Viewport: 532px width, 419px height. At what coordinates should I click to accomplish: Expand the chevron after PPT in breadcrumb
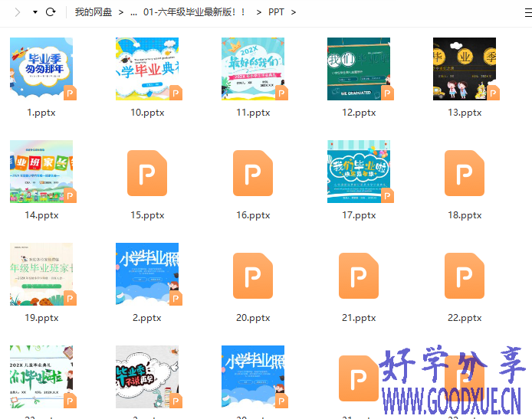[x=294, y=12]
